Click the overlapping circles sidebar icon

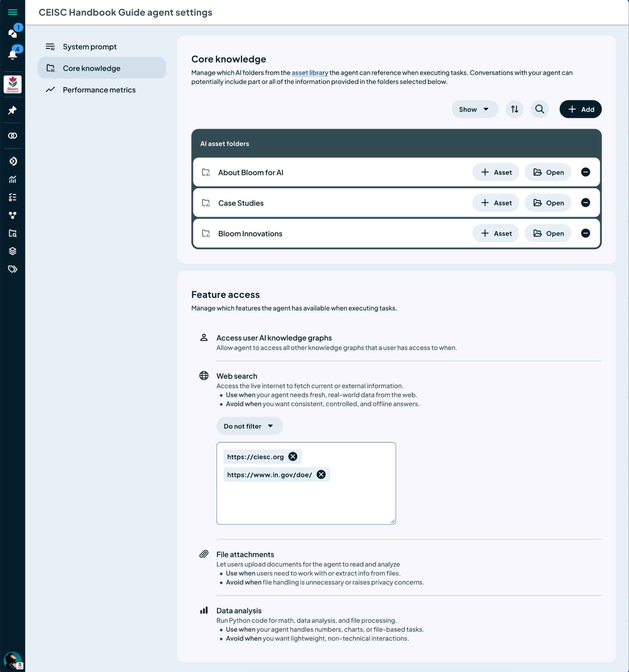click(x=12, y=136)
